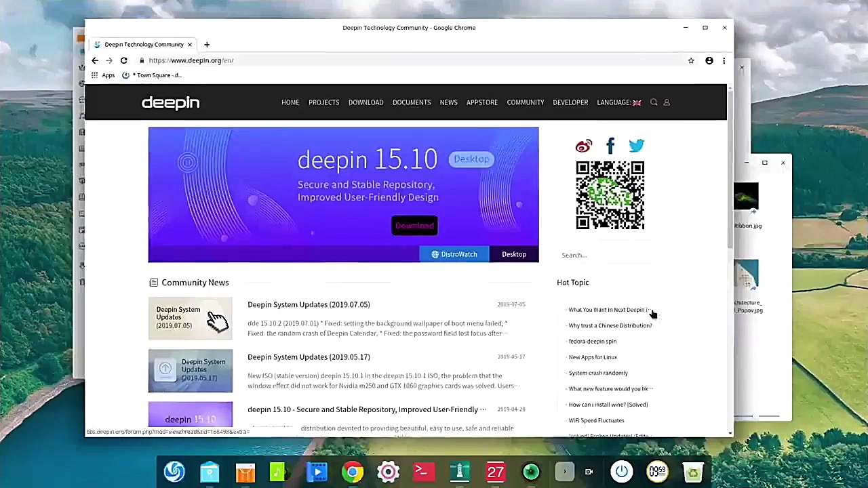
Task: Open the Calendar dock icon showing 27
Action: (x=496, y=472)
